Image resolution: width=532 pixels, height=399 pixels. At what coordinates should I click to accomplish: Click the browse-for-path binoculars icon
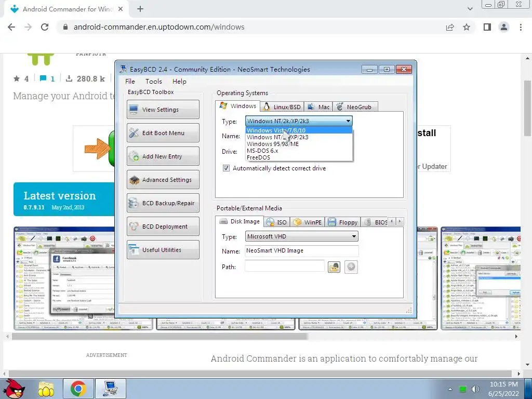[x=334, y=267]
